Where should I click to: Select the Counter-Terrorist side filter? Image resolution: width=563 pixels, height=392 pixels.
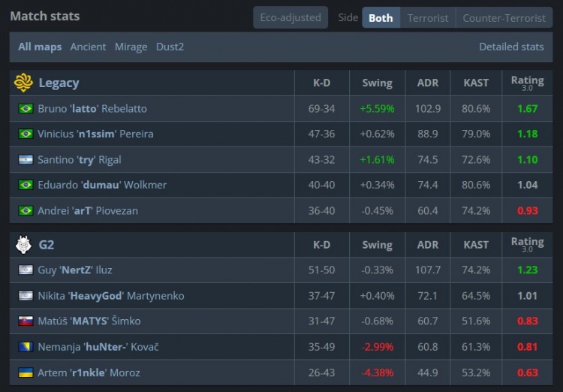click(x=504, y=17)
